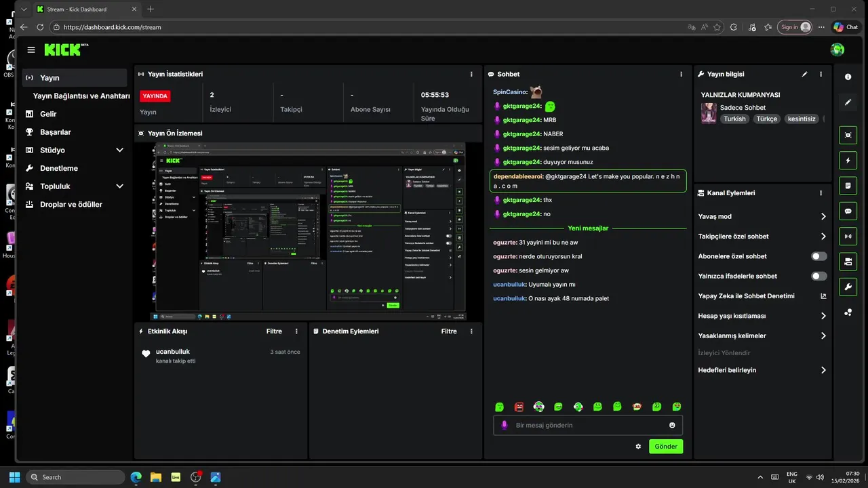Click the stream preview thumbnail
Screen dimensions: 868x488
click(x=308, y=231)
